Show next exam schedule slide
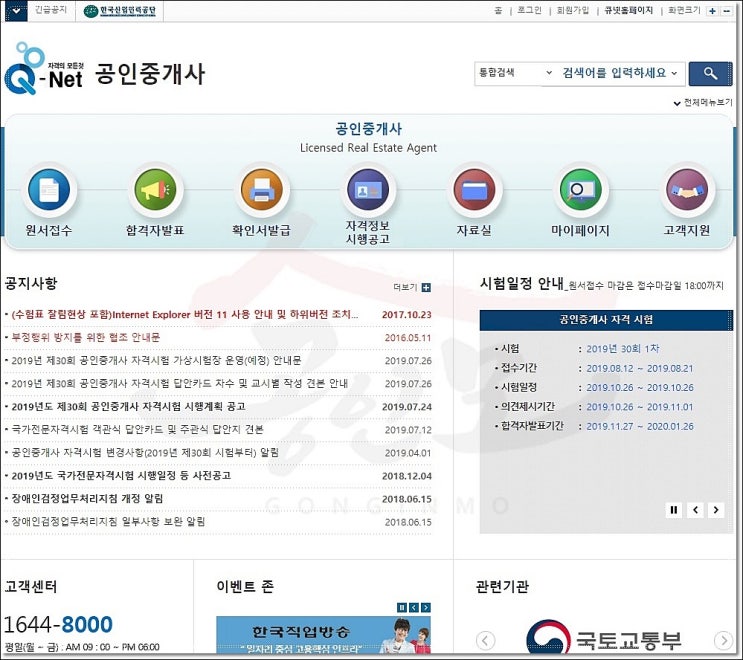The height and width of the screenshot is (660, 743). (716, 510)
